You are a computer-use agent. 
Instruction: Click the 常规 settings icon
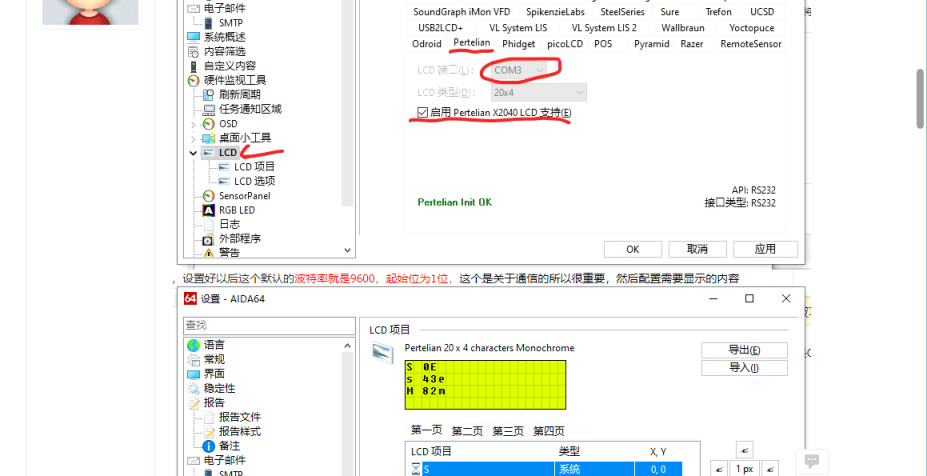coord(193,360)
